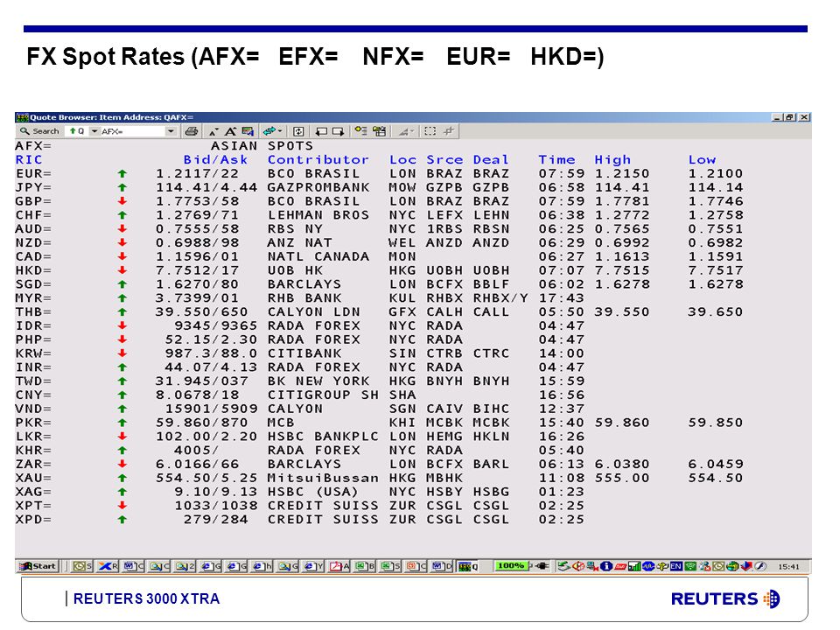Click the Search magnifier button in toolbar

(x=39, y=131)
